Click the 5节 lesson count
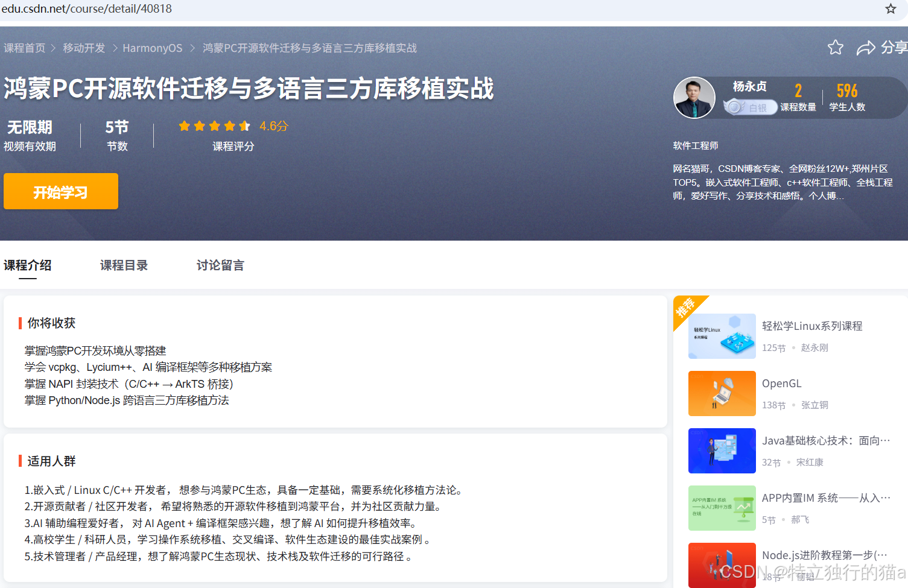Viewport: 908px width, 588px height. [x=117, y=127]
